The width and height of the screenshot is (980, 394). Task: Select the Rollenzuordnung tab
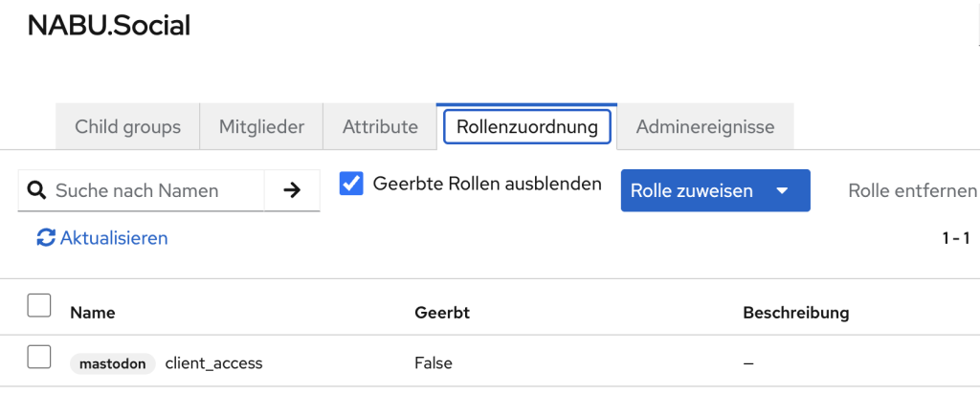[x=526, y=126]
